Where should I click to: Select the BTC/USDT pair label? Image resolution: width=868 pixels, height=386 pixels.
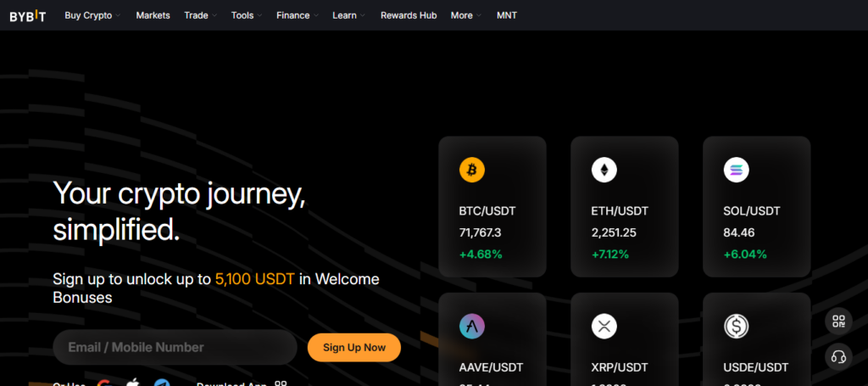487,211
